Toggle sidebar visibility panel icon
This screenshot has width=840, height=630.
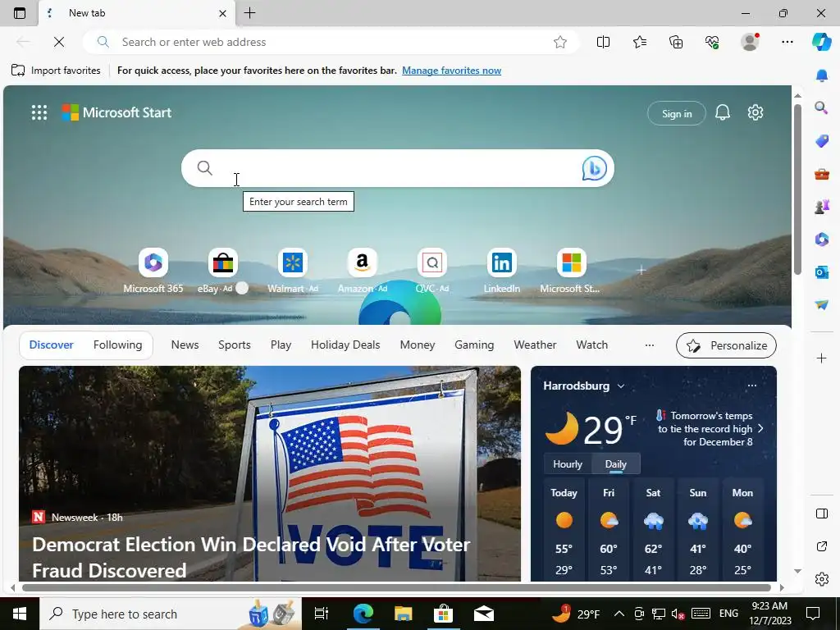click(x=821, y=514)
